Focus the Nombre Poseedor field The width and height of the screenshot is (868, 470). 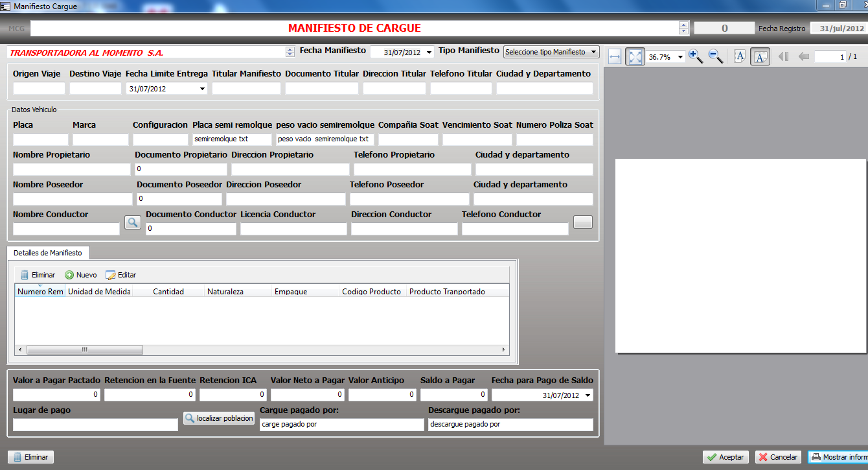pos(73,199)
